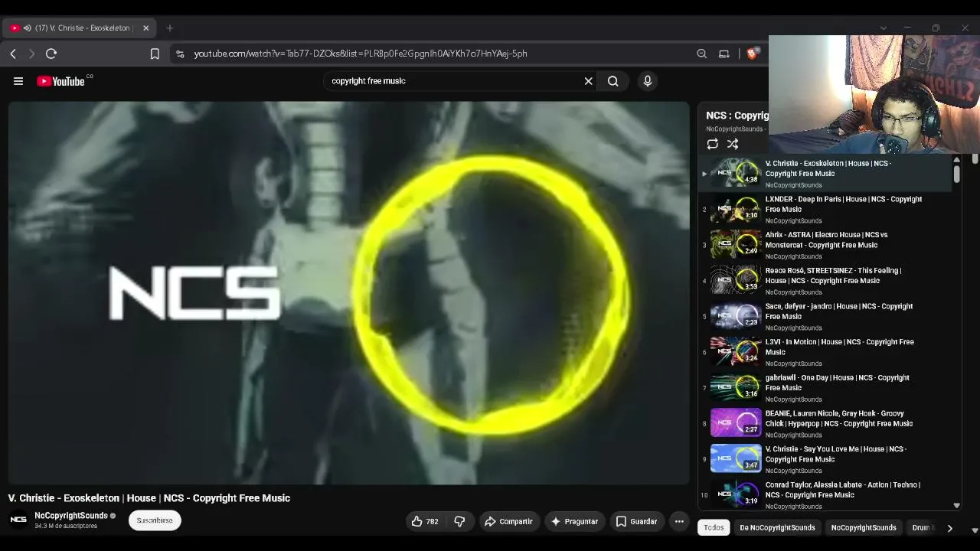This screenshot has width=980, height=551.
Task: Toggle loop for the playlist
Action: point(713,144)
